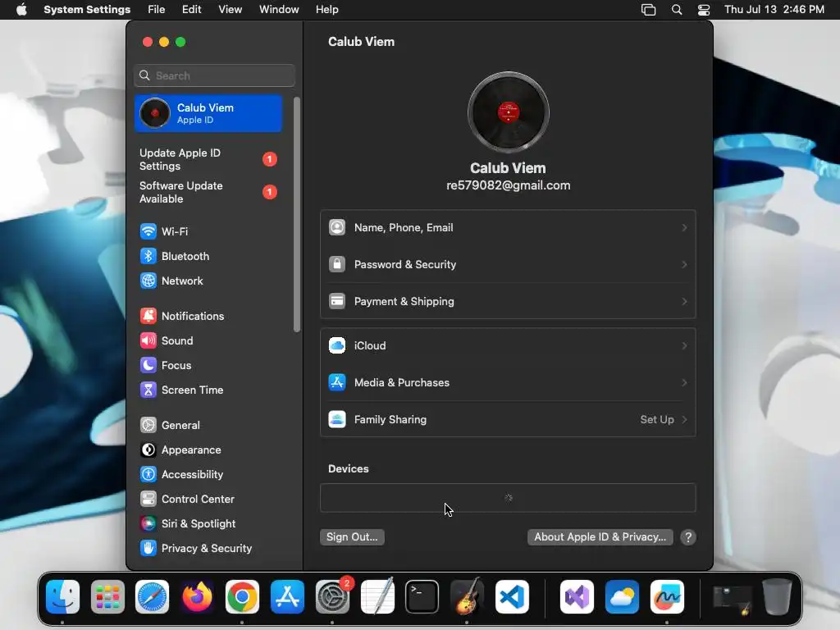Open Password & Security row
This screenshot has height=630, width=840.
click(x=508, y=265)
